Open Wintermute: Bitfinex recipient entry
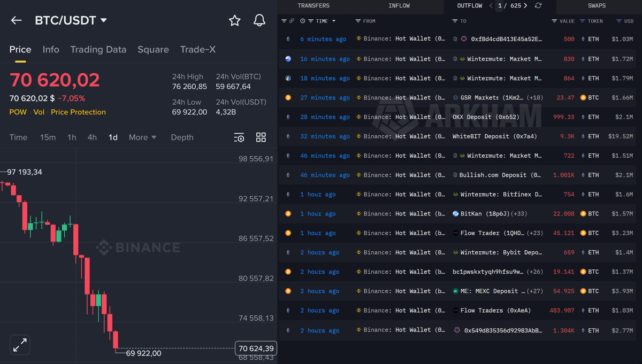The width and height of the screenshot is (642, 364). (501, 195)
